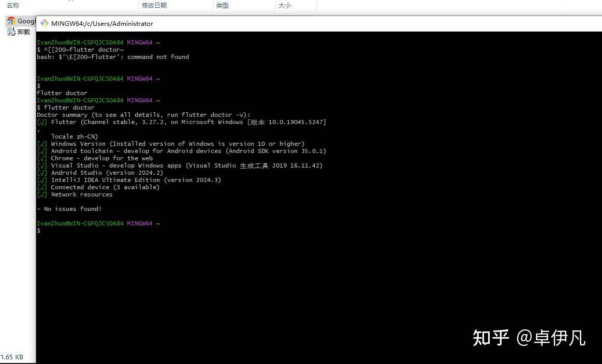The image size is (602, 364).
Task: Click the Git Bash icon in the MINGW64 title bar
Action: 45,23
